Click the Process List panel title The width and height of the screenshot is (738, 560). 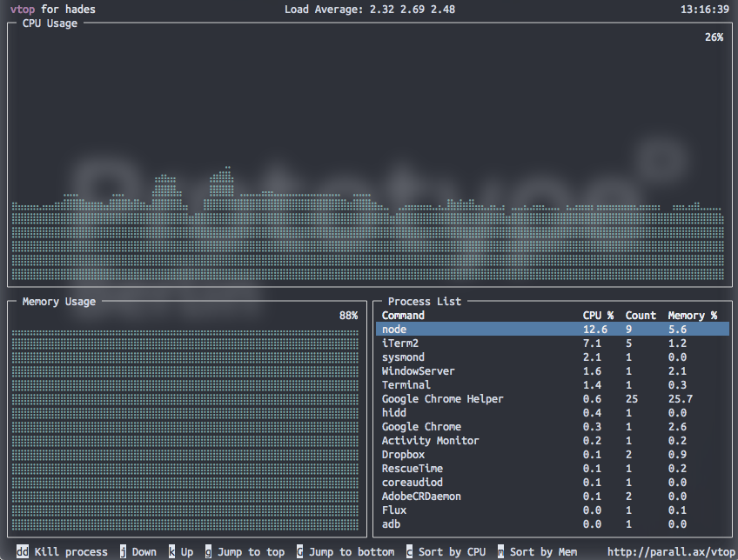[x=425, y=302]
